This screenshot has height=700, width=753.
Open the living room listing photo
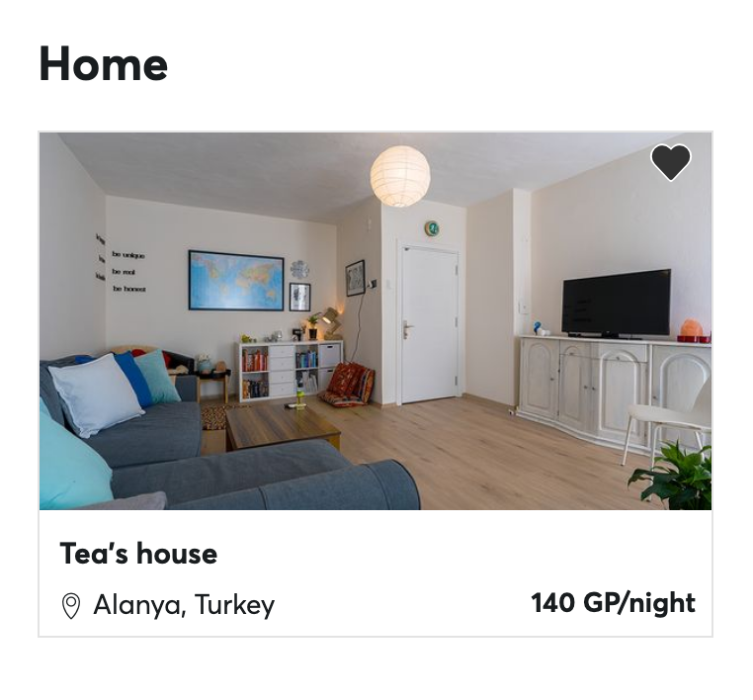coord(376,321)
